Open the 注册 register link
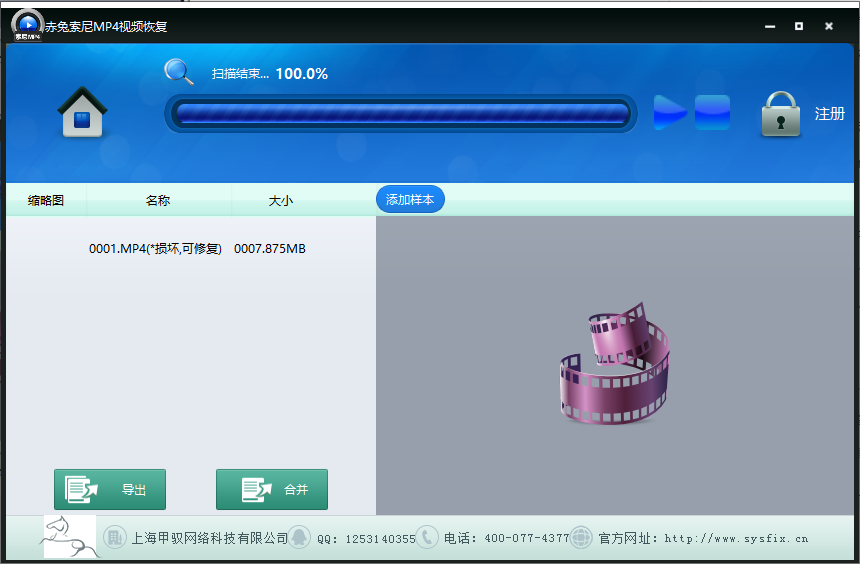The image size is (860, 564). (829, 114)
